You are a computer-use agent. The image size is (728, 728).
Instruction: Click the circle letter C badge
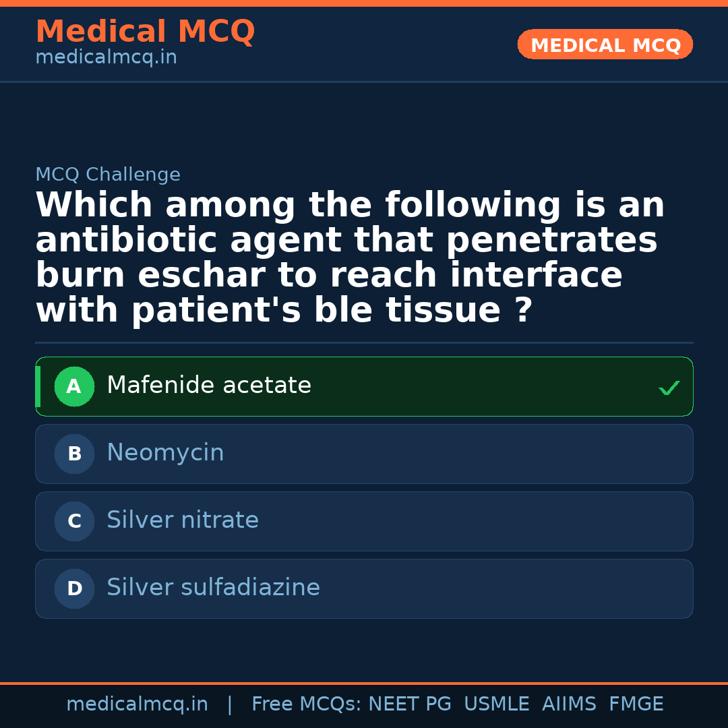[74, 522]
